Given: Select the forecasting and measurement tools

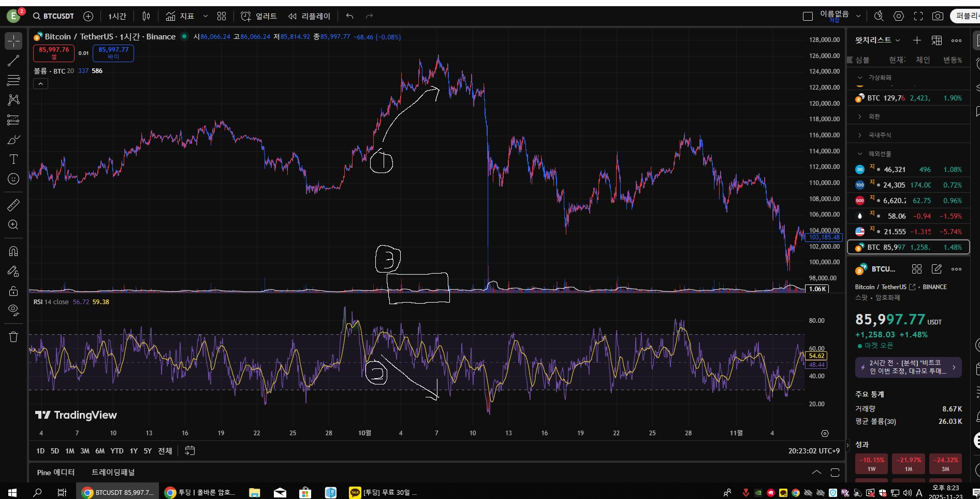Looking at the screenshot, I should [x=13, y=120].
